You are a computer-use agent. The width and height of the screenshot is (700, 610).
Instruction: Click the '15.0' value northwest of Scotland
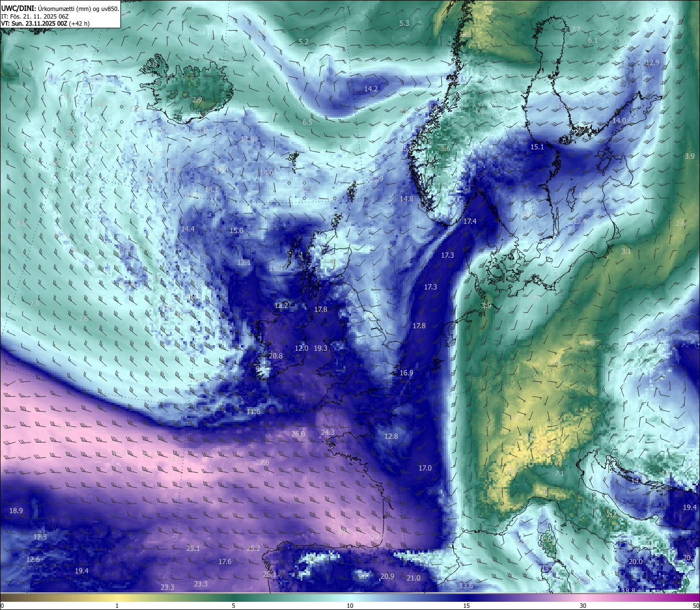tap(236, 231)
